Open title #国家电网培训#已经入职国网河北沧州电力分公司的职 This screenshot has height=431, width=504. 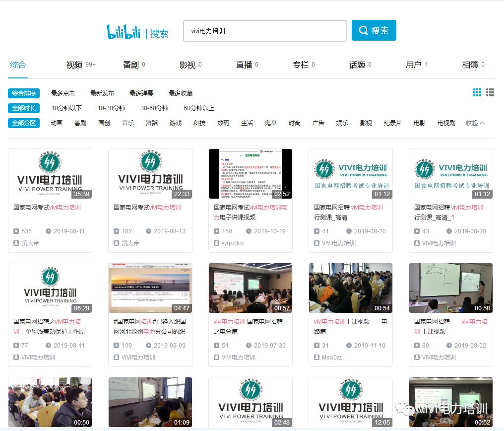(150, 326)
